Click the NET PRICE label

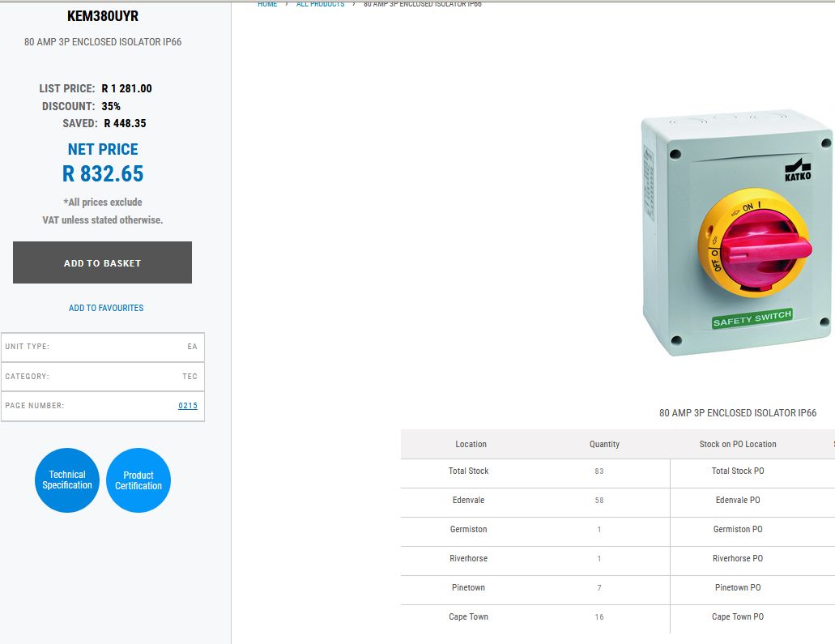point(103,149)
